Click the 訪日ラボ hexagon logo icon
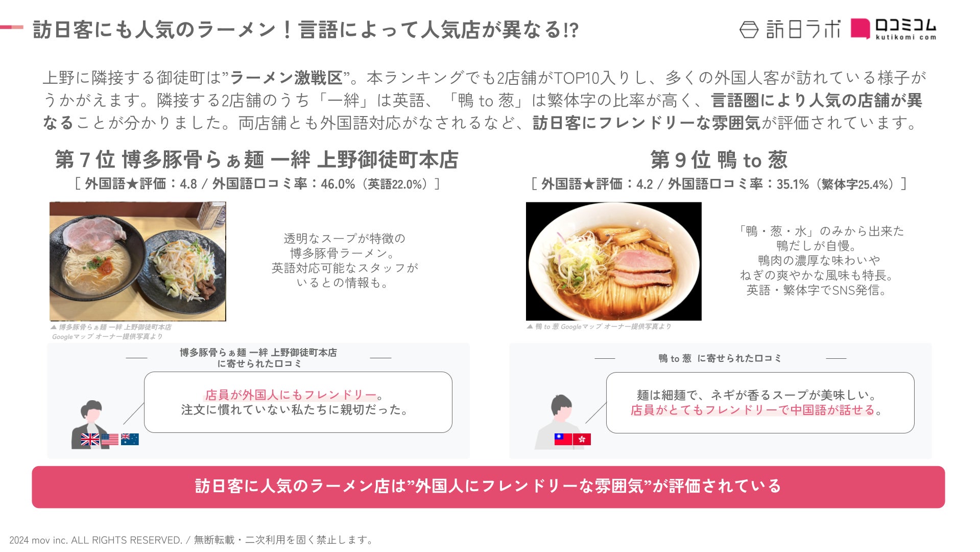The image size is (980, 552). (749, 30)
